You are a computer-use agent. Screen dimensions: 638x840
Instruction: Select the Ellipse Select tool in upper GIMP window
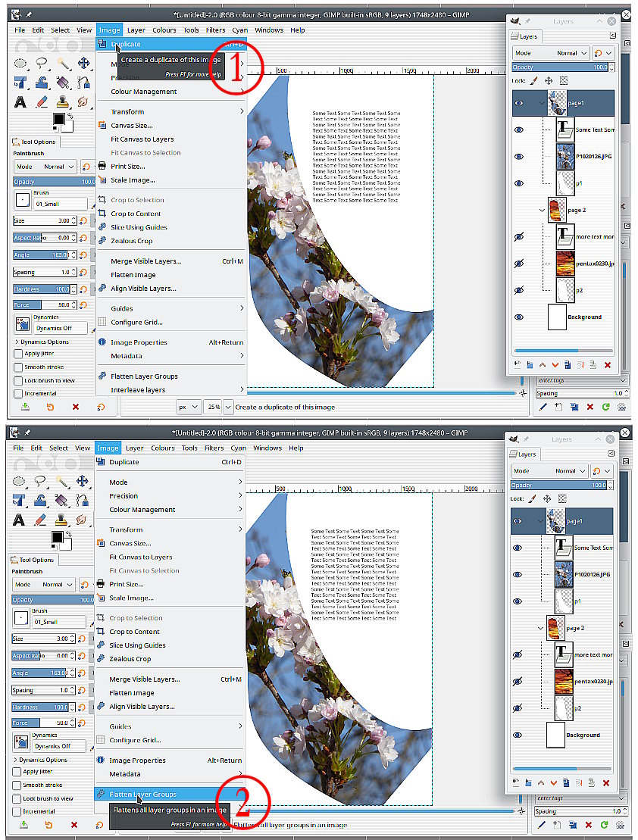(x=20, y=63)
